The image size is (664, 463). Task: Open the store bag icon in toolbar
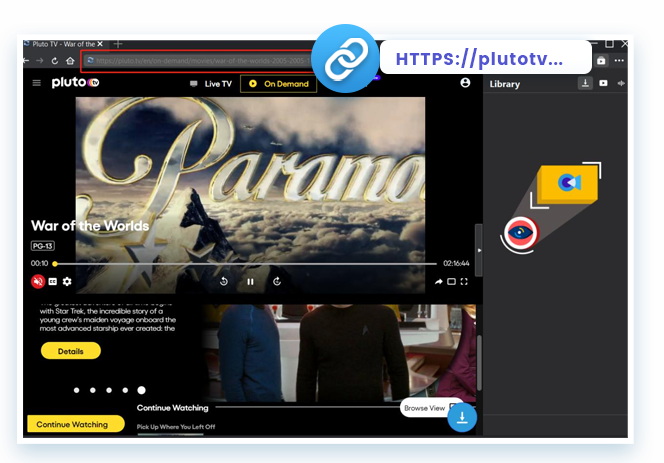point(601,61)
